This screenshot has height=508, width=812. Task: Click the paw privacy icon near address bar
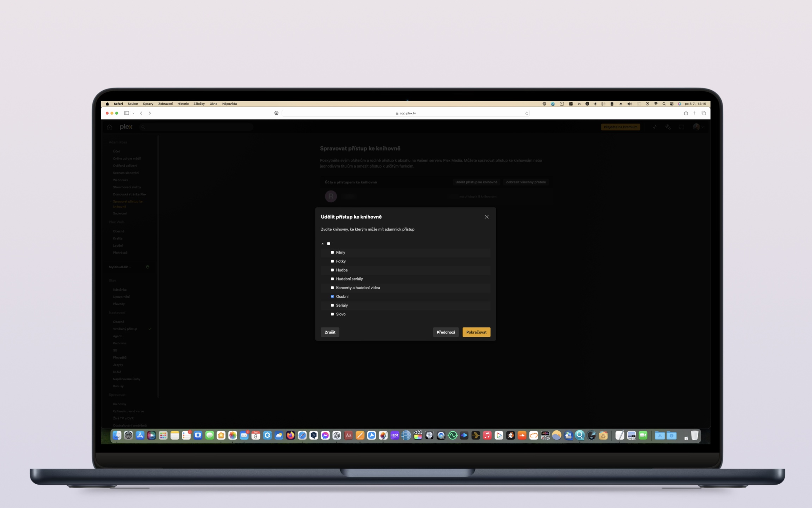[x=276, y=113]
